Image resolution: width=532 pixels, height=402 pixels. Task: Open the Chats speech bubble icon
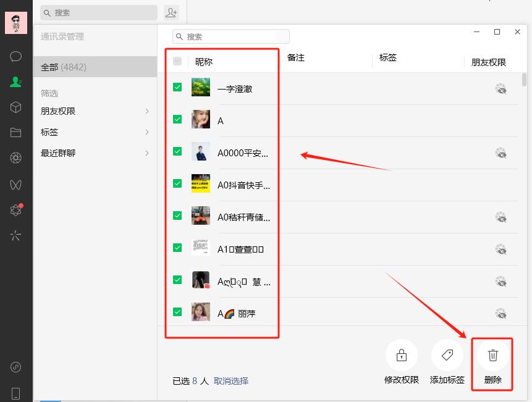coord(15,56)
